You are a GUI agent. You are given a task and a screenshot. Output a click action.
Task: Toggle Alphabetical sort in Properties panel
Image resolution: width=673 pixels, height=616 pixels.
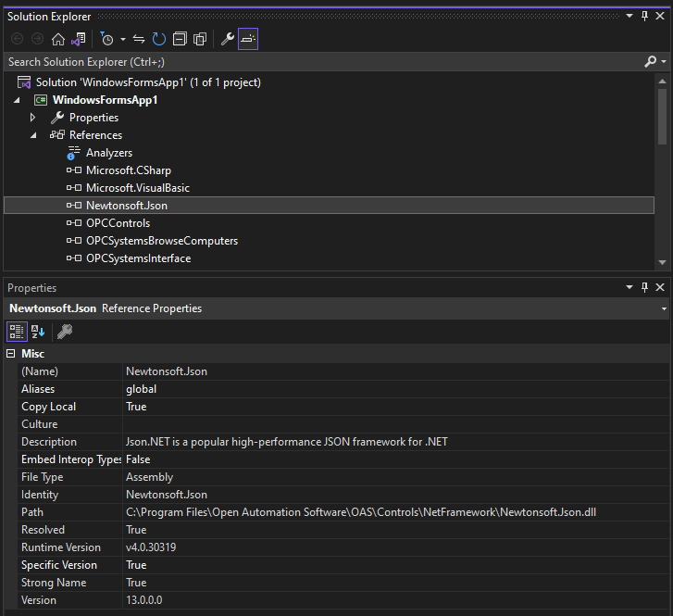(39, 331)
